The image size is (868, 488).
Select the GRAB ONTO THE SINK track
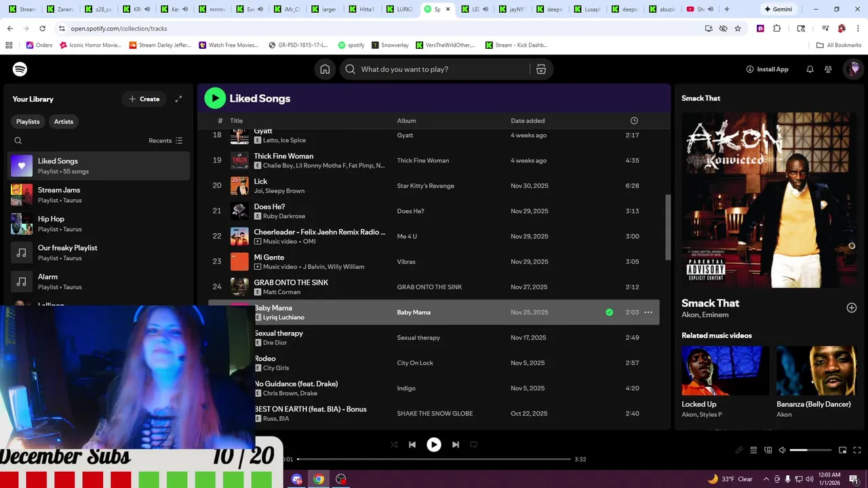pyautogui.click(x=433, y=287)
